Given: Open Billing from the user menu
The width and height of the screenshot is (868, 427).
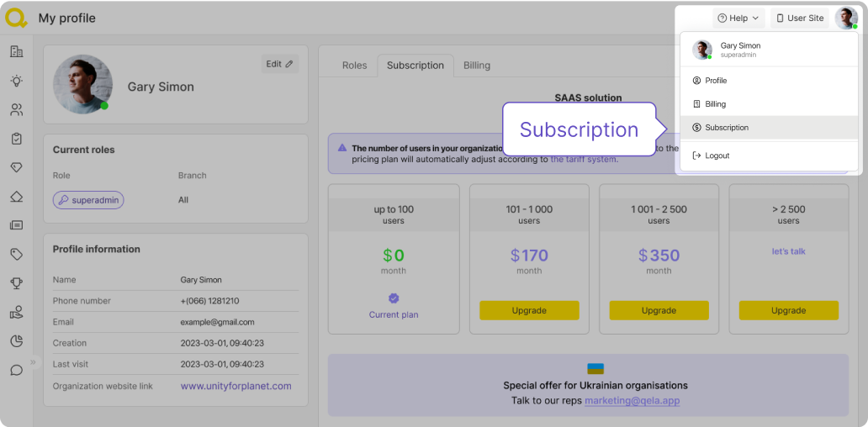Looking at the screenshot, I should tap(715, 104).
